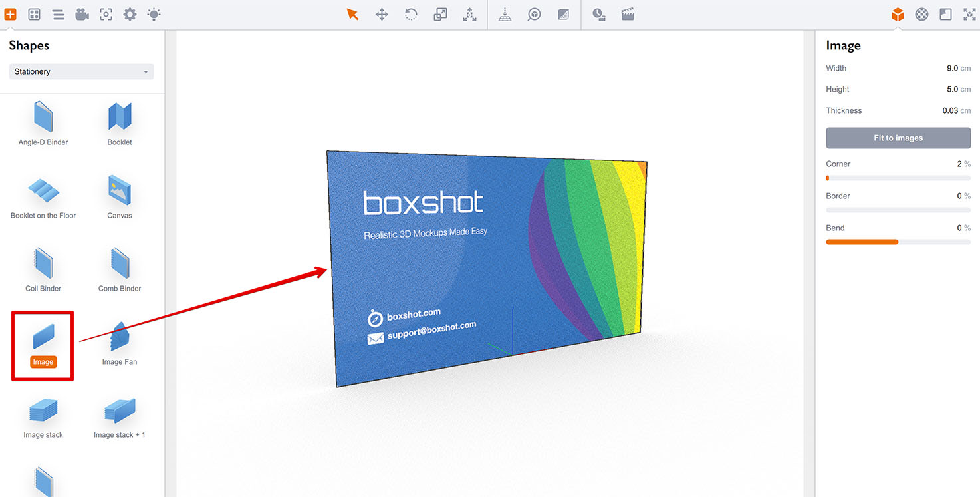Click the drop-to-floor toolbar icon

(505, 13)
